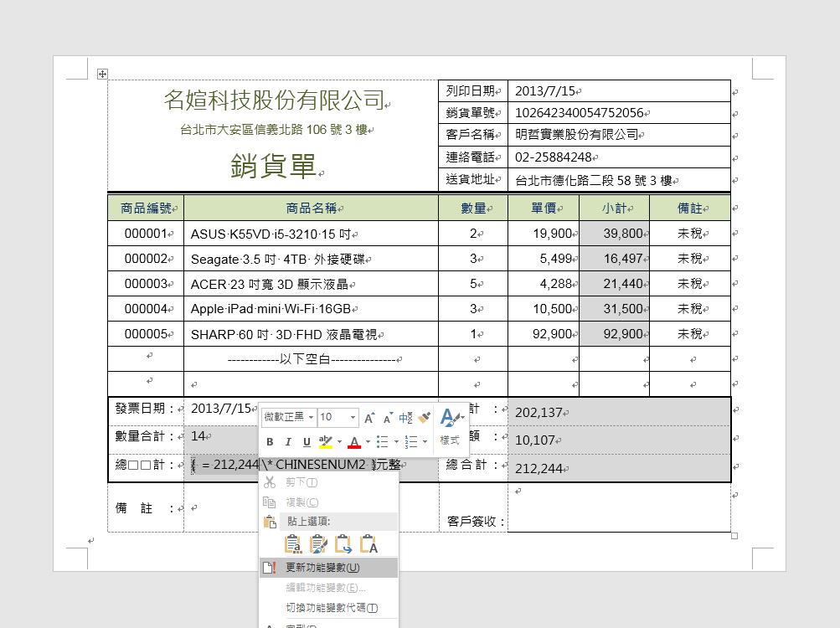840x628 pixels.
Task: Click the paste clipboard icon beside 貼上選項
Action: (x=270, y=522)
